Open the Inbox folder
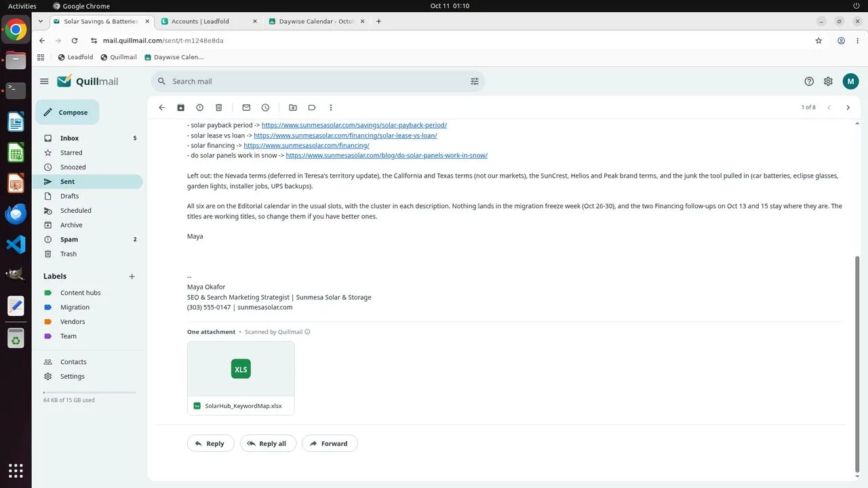868x488 pixels. click(87, 138)
